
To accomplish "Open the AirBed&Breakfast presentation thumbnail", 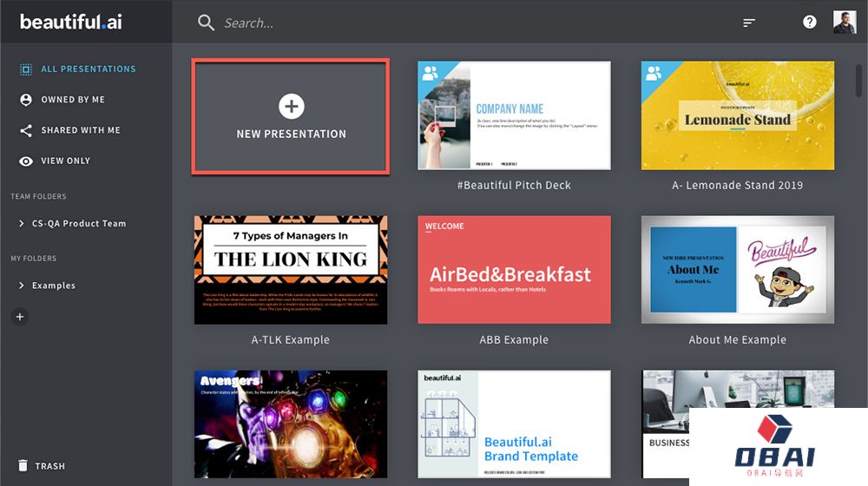I will pyautogui.click(x=514, y=270).
